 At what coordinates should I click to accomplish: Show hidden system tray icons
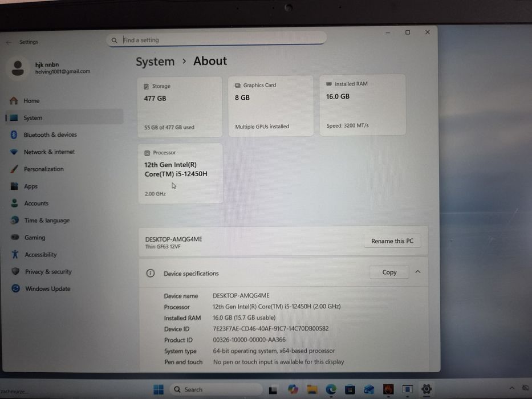tap(511, 388)
